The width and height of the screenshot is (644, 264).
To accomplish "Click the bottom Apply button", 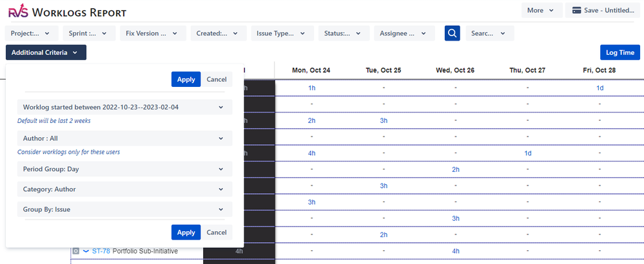I will coord(186,232).
